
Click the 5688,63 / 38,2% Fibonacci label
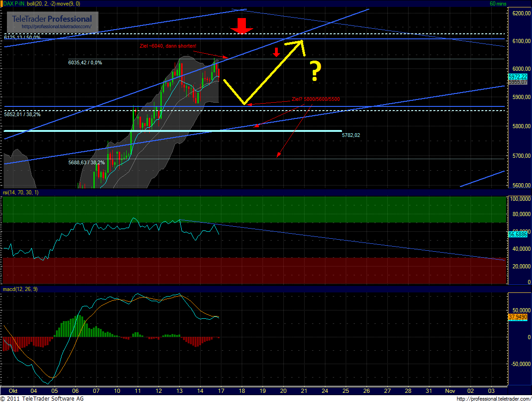[x=86, y=162]
